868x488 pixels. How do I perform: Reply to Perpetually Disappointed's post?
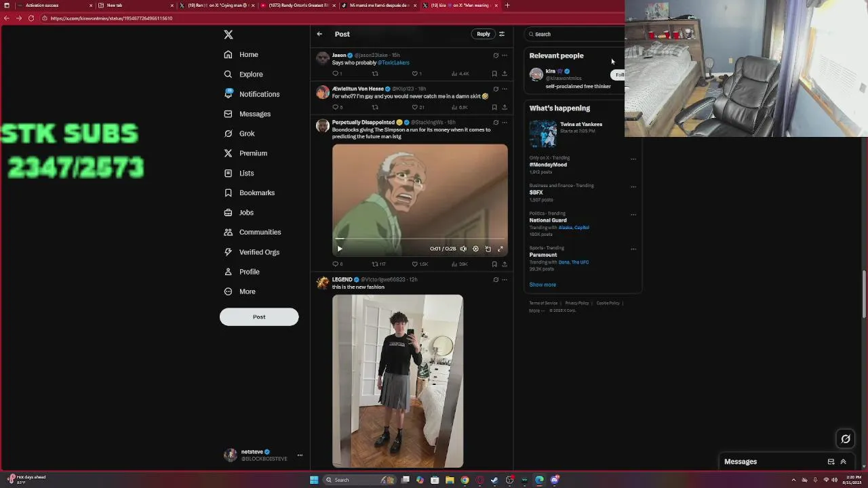pyautogui.click(x=335, y=264)
